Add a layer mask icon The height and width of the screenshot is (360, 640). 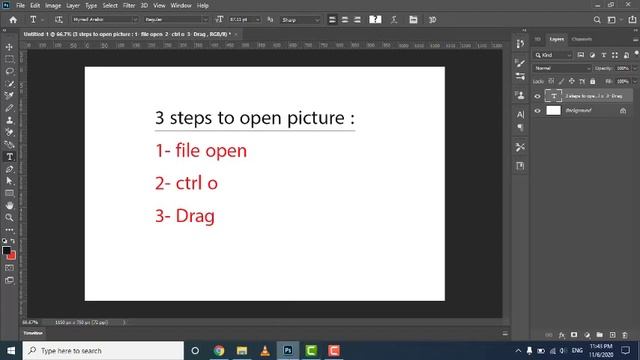click(x=574, y=335)
